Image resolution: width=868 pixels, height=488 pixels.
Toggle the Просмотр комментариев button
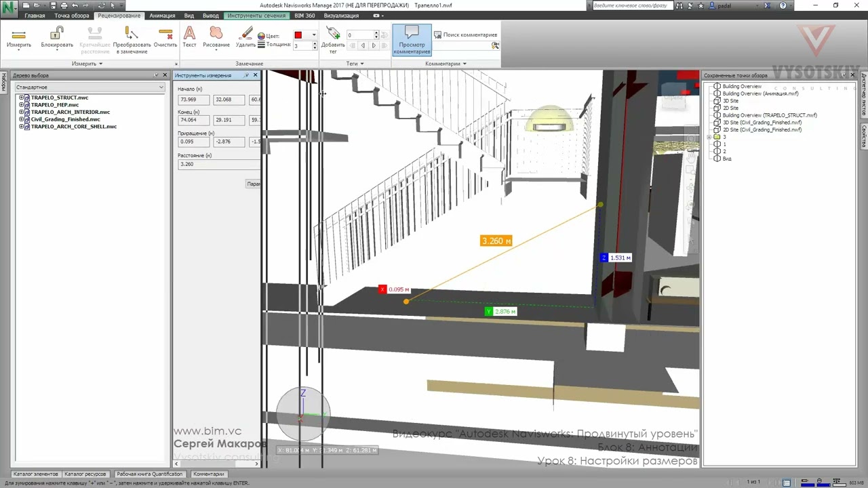[412, 40]
